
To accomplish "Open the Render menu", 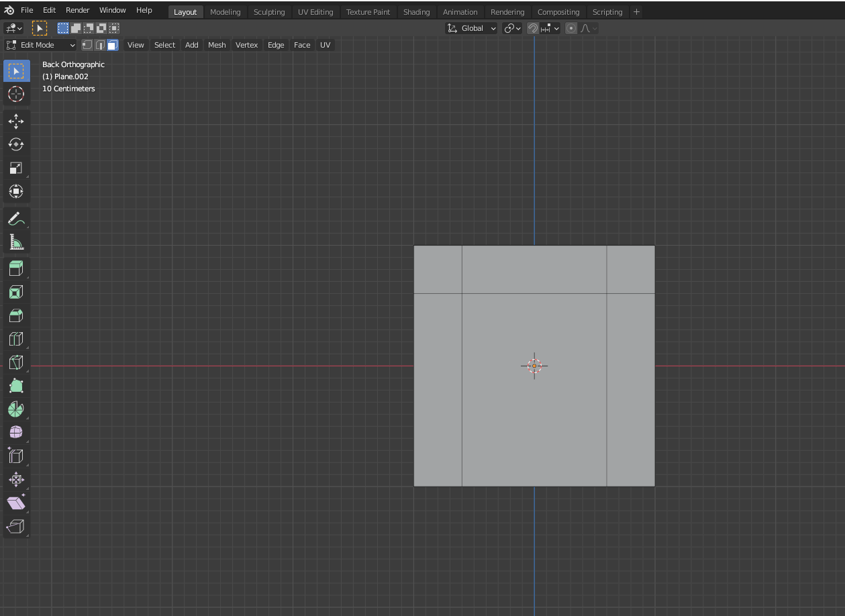I will point(78,10).
